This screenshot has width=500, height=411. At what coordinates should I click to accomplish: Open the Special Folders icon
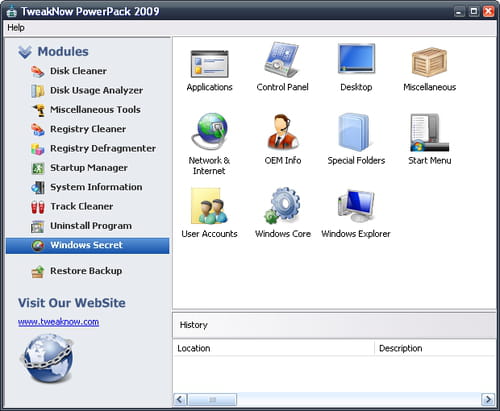click(355, 132)
